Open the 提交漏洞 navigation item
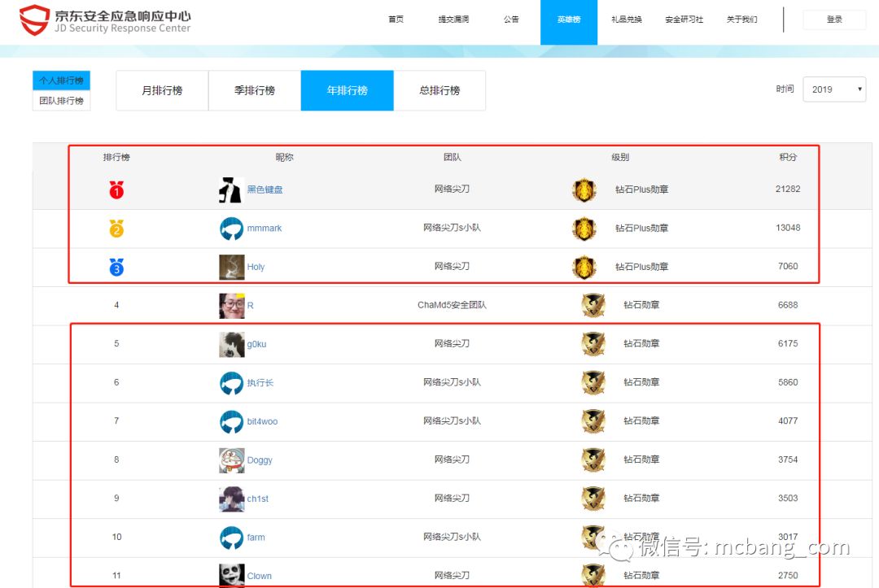This screenshot has height=588, width=879. point(453,20)
